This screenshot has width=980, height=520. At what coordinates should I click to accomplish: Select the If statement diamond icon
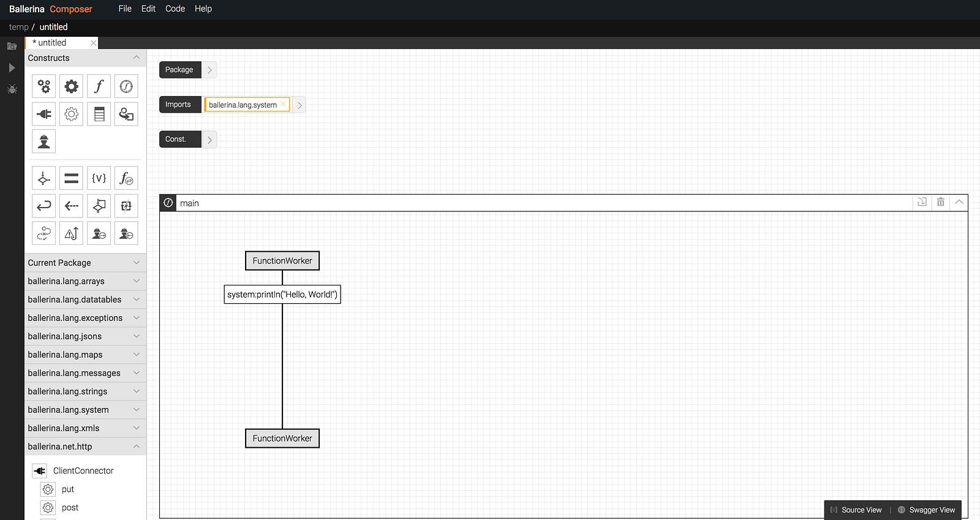pos(44,178)
